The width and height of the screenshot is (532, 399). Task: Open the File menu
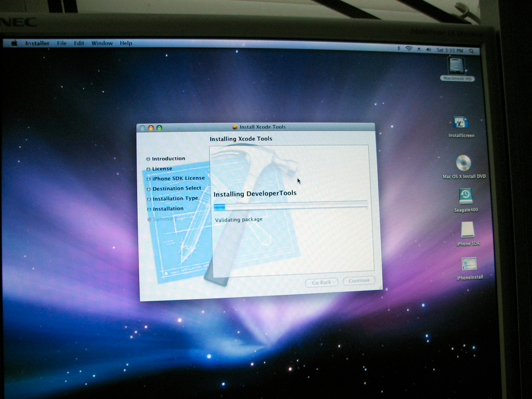(x=62, y=43)
